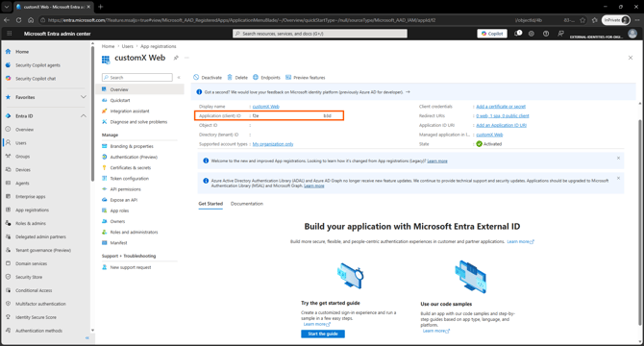Open Identity Secure Score
The width and height of the screenshot is (644, 346).
36,317
